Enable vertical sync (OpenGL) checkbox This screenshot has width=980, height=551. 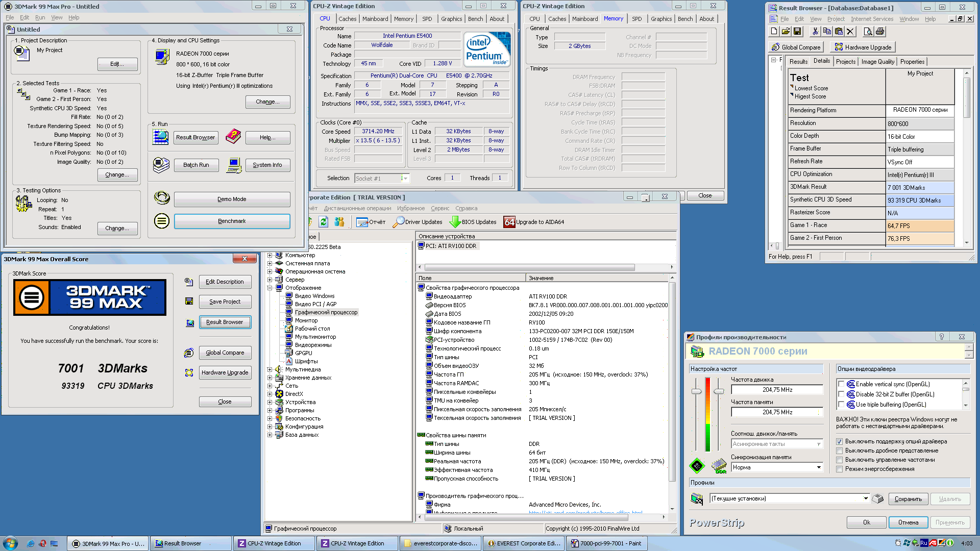(841, 384)
